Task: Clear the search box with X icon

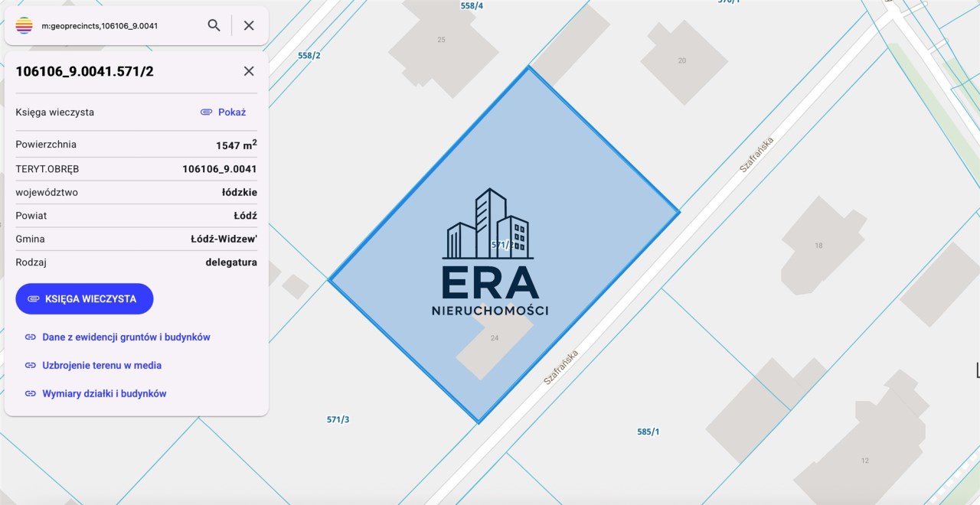Action: (x=249, y=25)
